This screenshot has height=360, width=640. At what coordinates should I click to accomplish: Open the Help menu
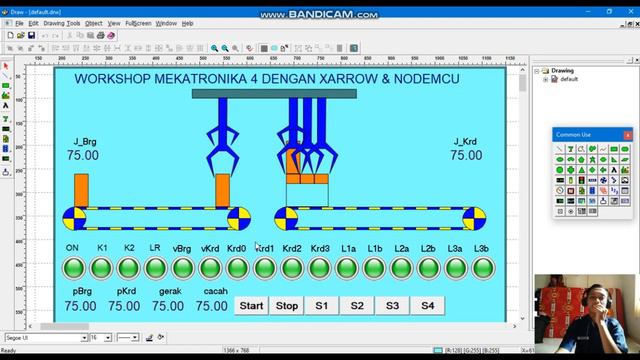click(x=187, y=24)
